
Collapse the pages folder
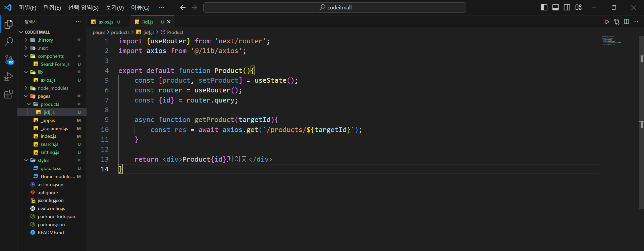click(52, 96)
